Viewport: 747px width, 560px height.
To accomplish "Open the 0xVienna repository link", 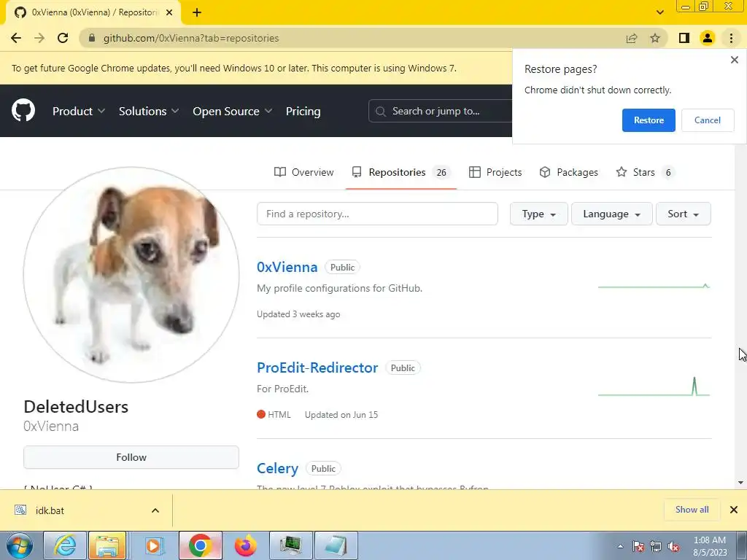I will tap(287, 267).
